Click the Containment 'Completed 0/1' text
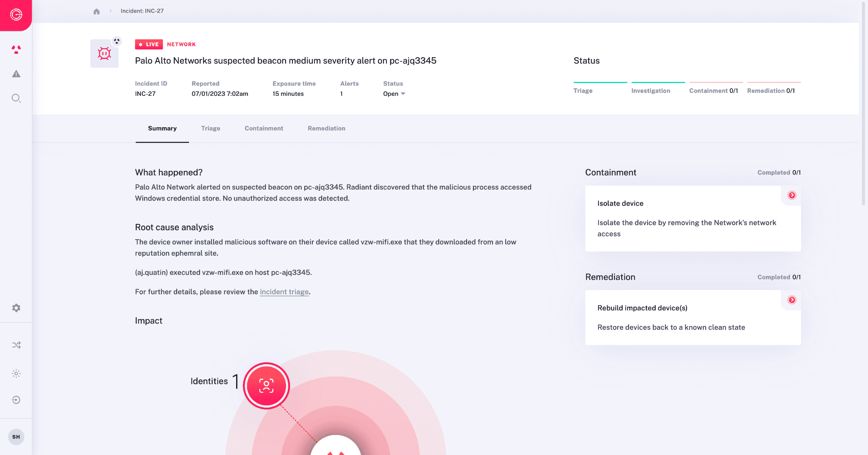868x455 pixels. pyautogui.click(x=779, y=173)
